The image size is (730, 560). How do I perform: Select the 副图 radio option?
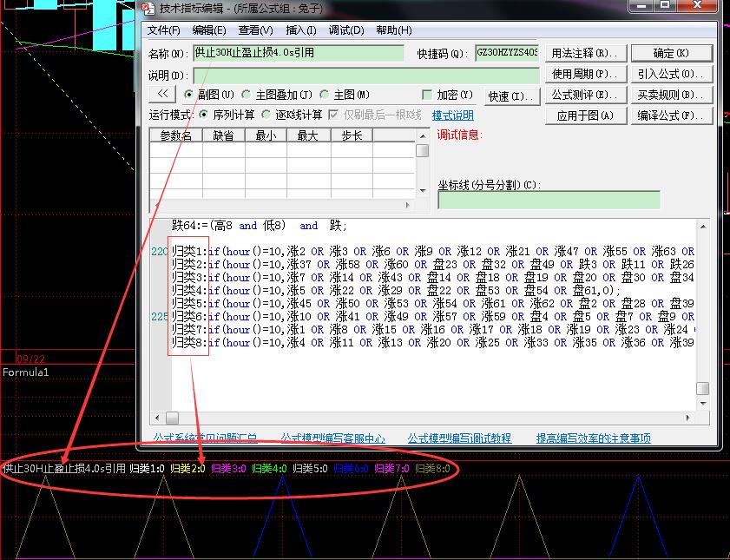coord(189,95)
